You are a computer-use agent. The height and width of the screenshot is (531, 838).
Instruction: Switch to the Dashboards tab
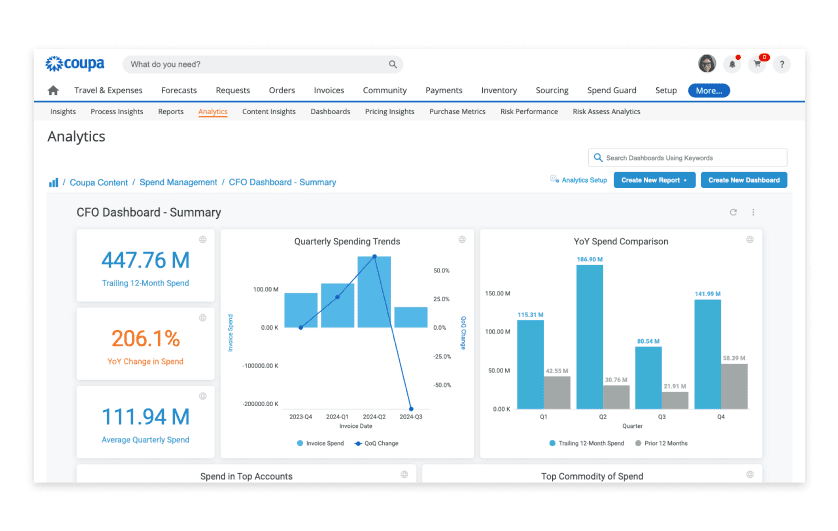point(330,112)
